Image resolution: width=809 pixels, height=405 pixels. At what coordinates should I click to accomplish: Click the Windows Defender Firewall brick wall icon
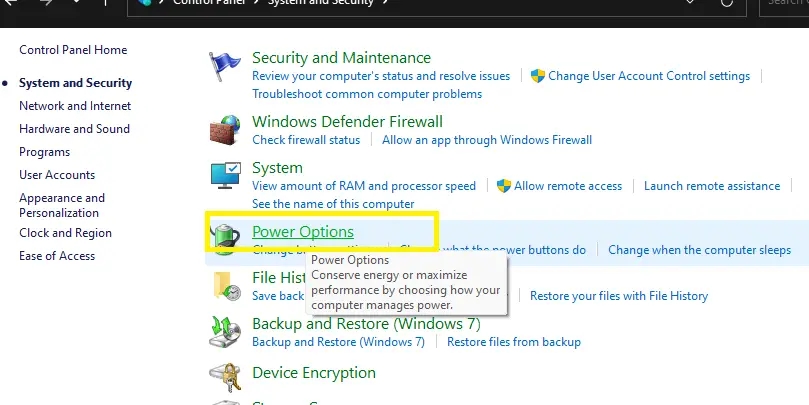pyautogui.click(x=225, y=129)
